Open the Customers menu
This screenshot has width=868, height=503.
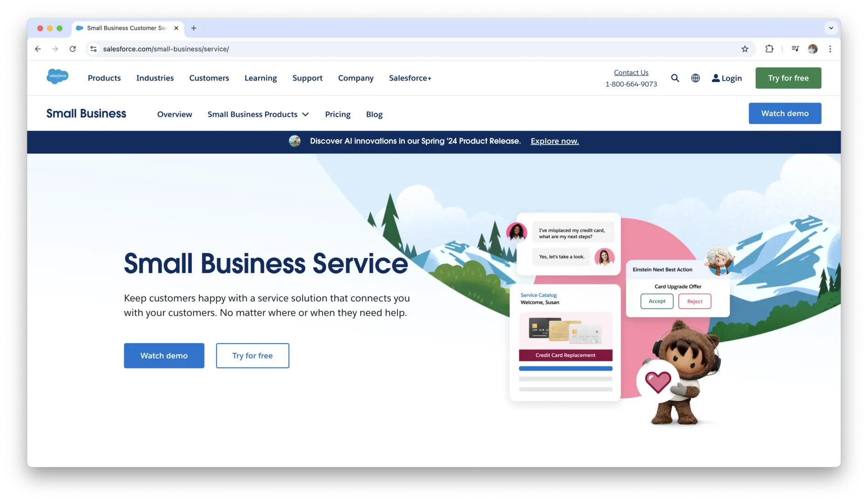point(209,78)
